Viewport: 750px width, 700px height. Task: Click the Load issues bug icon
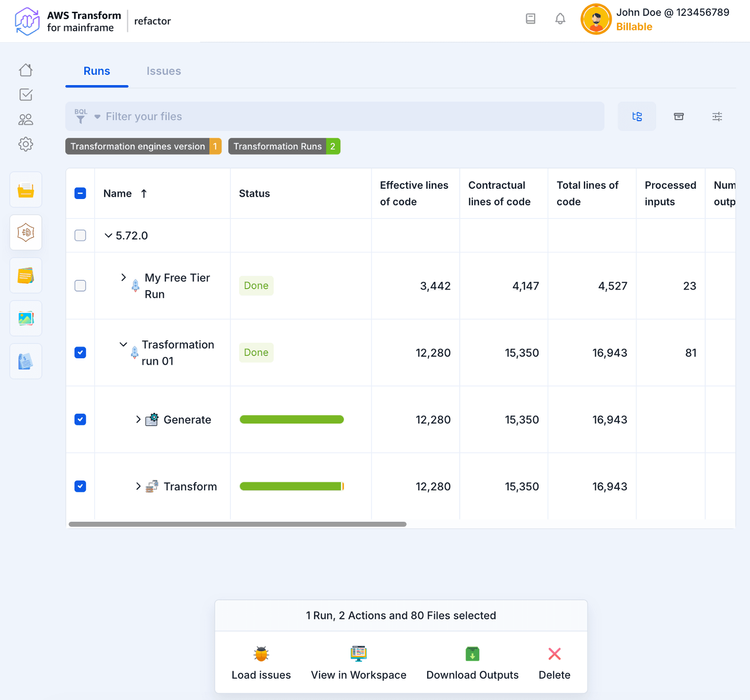coord(261,654)
